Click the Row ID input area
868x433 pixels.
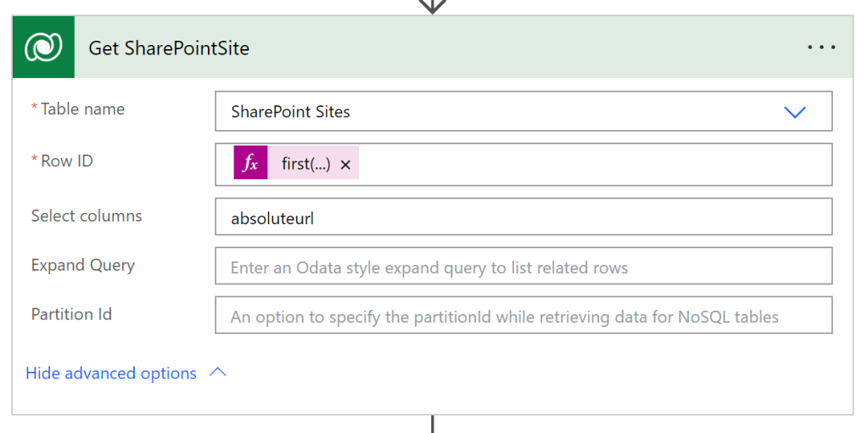coord(594,164)
